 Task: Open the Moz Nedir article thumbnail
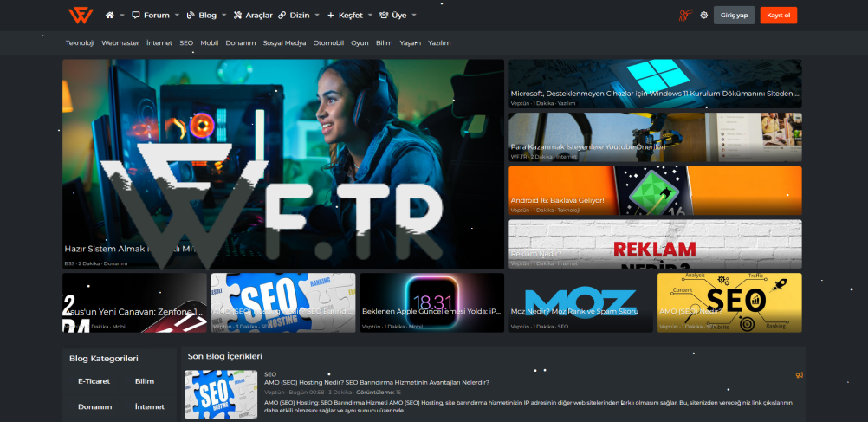[x=580, y=302]
